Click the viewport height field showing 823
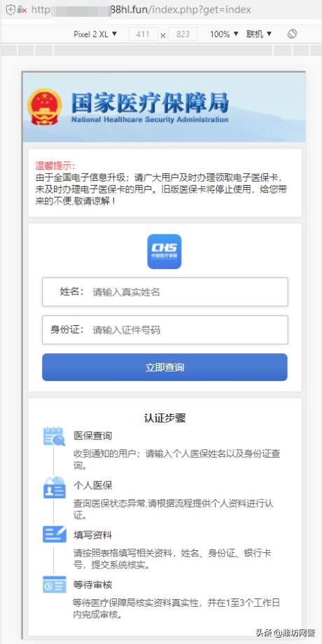The width and height of the screenshot is (322, 644). pos(183,34)
